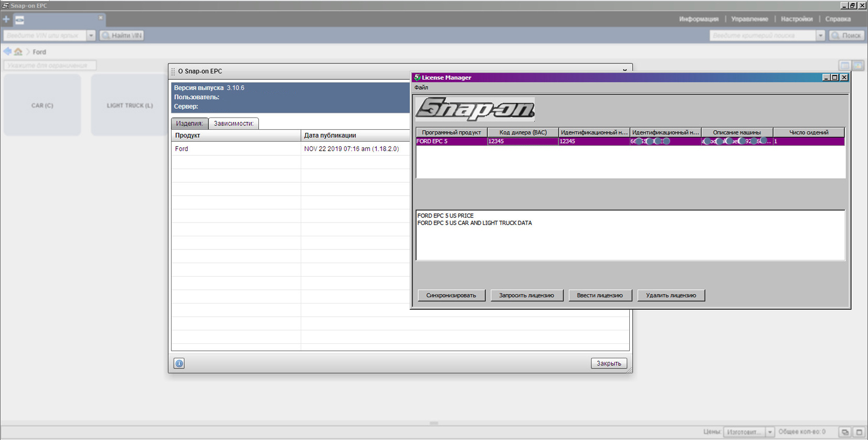The width and height of the screenshot is (868, 440).
Task: Open the Настройки menu
Action: tap(796, 19)
